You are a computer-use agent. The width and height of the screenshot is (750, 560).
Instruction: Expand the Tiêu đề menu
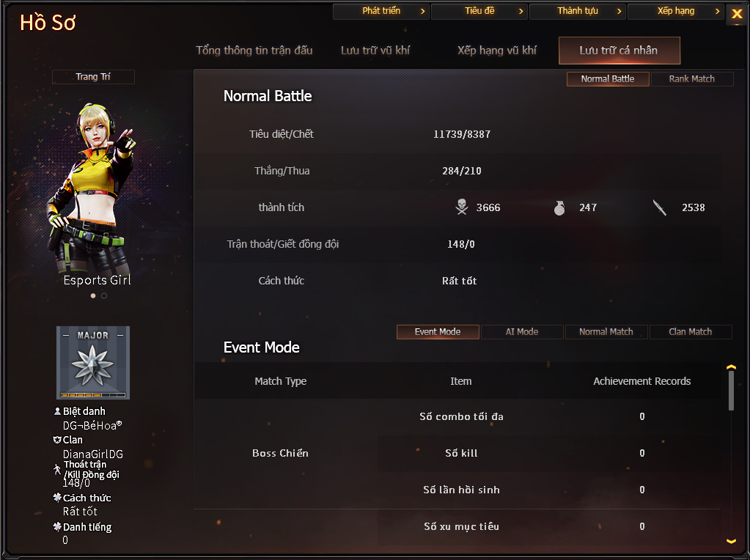(x=479, y=11)
